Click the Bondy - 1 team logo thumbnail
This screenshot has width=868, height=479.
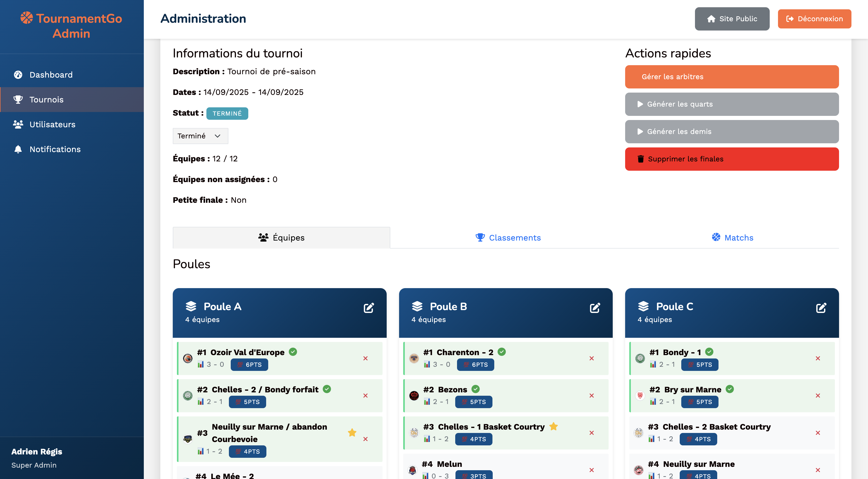pyautogui.click(x=640, y=358)
